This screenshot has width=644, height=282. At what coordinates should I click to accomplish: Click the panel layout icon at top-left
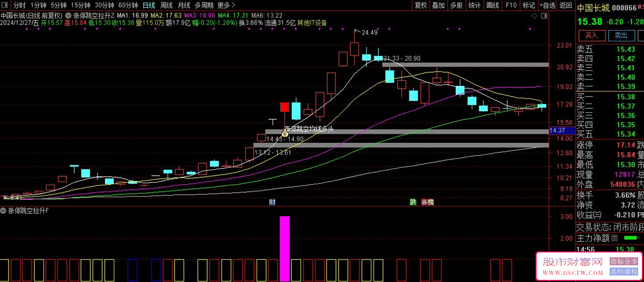click(7, 5)
